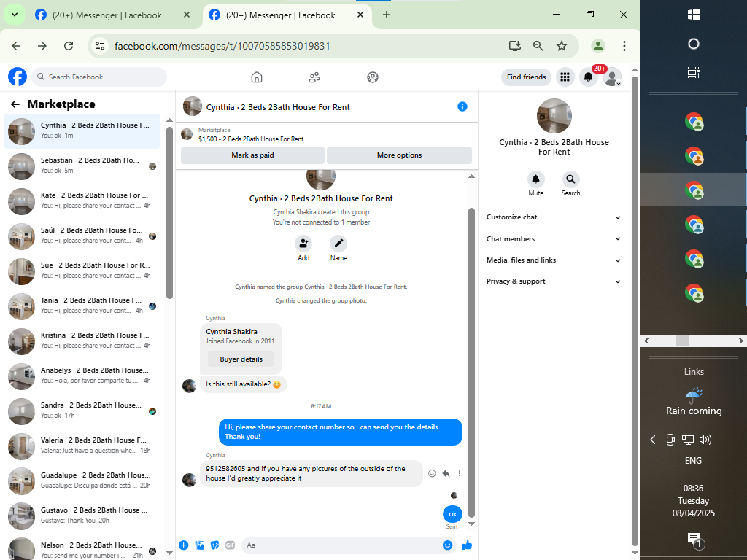Click the chat messages scrollbar
The width and height of the screenshot is (747, 560).
tap(472, 363)
